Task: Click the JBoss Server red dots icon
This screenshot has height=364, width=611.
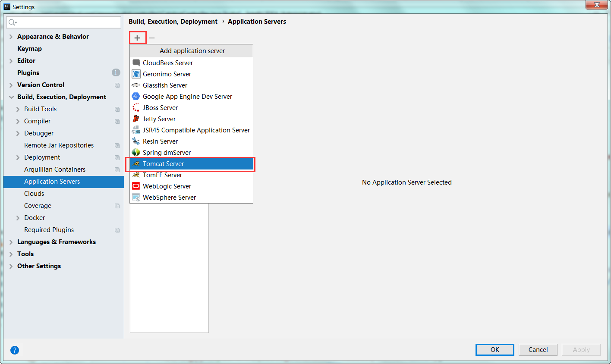Action: [x=136, y=108]
